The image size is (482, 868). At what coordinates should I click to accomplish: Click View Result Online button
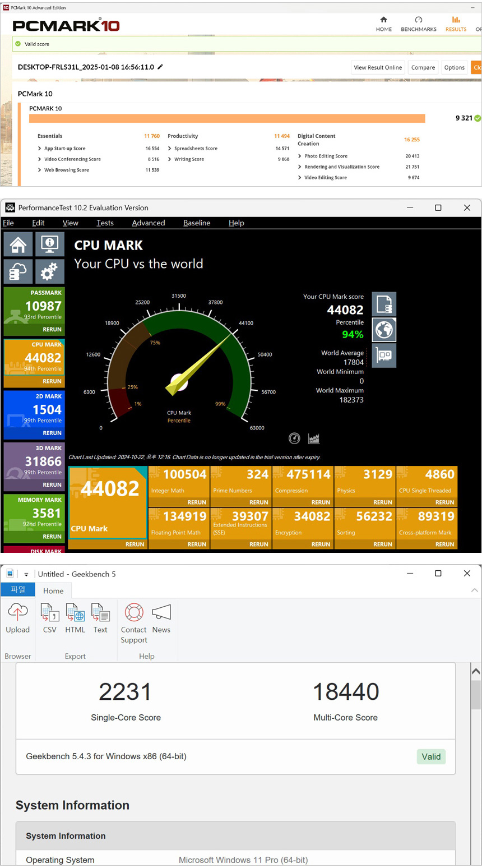[x=377, y=67]
